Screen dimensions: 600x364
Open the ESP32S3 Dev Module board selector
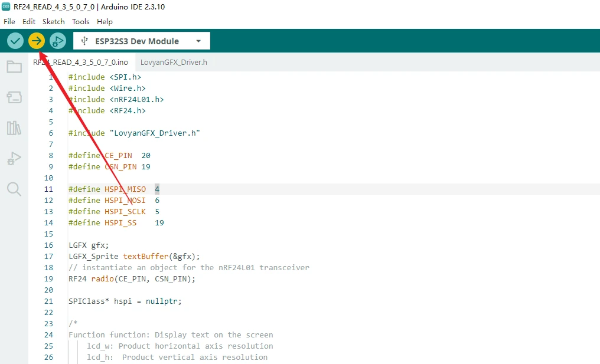(142, 41)
